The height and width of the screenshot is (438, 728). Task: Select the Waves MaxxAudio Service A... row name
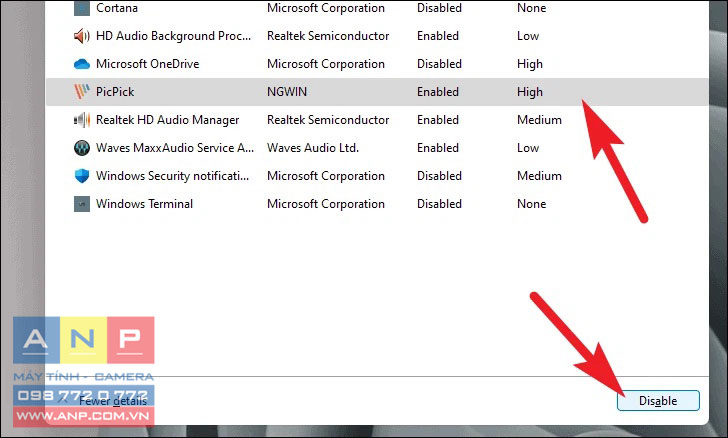coord(175,148)
